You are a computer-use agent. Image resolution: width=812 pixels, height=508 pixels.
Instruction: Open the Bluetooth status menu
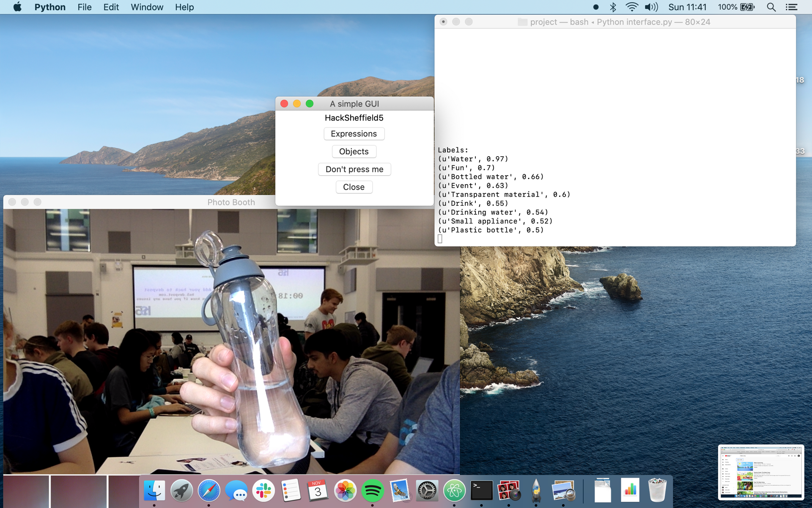[x=613, y=7]
